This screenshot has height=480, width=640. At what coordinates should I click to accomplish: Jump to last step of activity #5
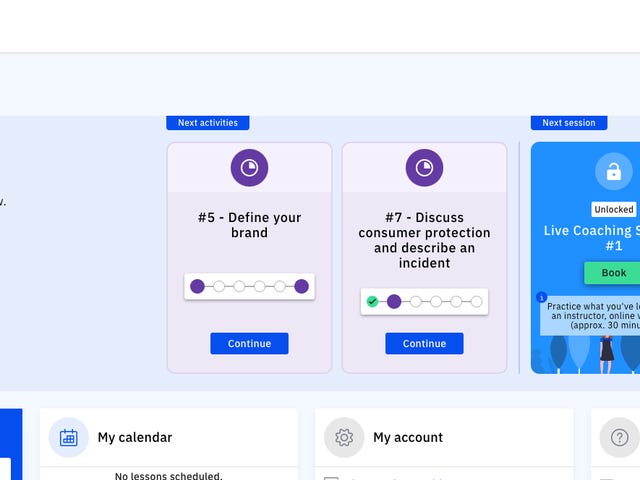pyautogui.click(x=302, y=286)
